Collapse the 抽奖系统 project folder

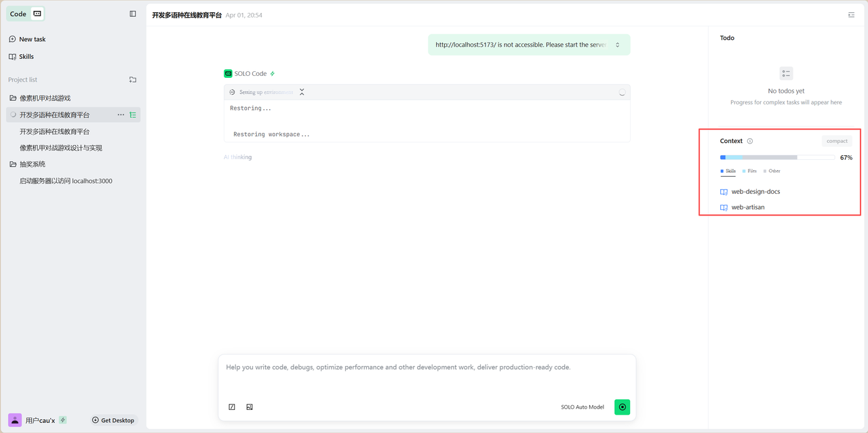pyautogui.click(x=13, y=164)
